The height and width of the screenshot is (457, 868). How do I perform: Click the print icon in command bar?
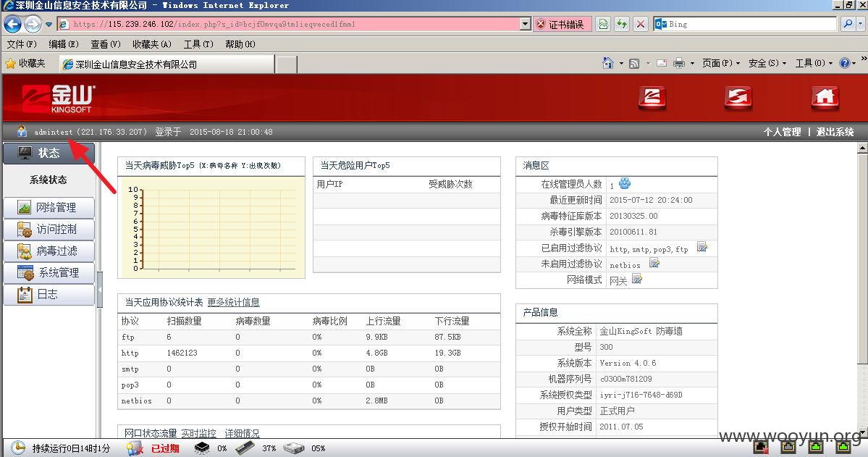click(x=679, y=63)
